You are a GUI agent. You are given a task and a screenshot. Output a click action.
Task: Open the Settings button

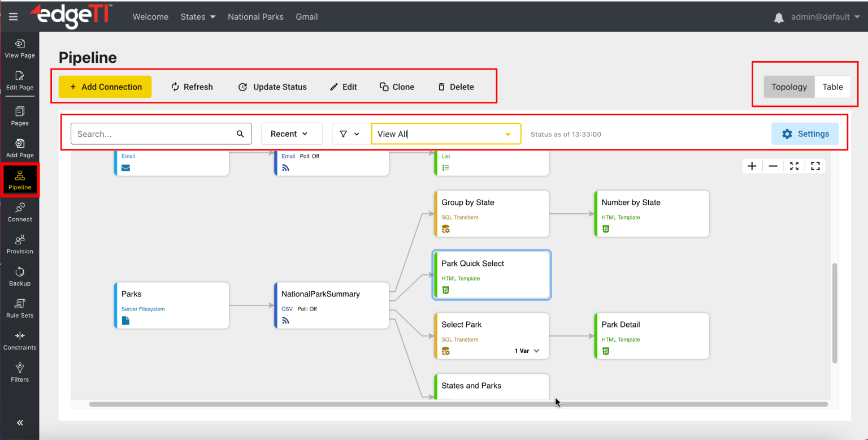coord(805,133)
